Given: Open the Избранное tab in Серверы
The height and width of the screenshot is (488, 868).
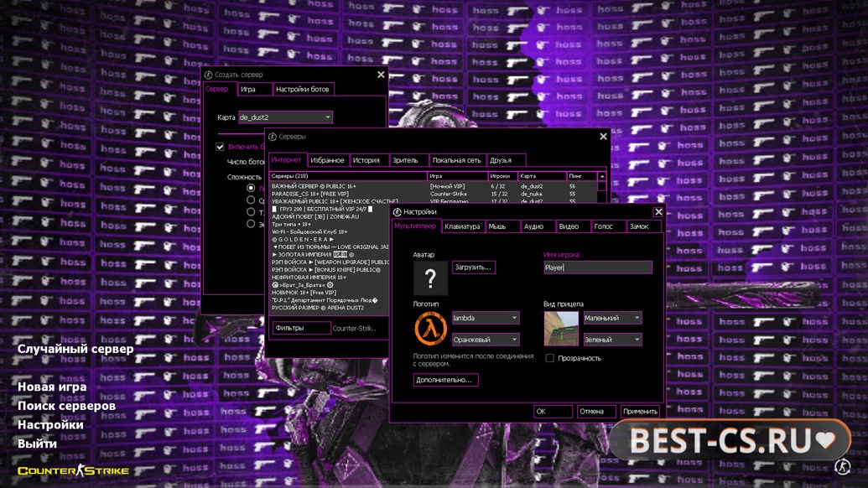Looking at the screenshot, I should pyautogui.click(x=327, y=160).
